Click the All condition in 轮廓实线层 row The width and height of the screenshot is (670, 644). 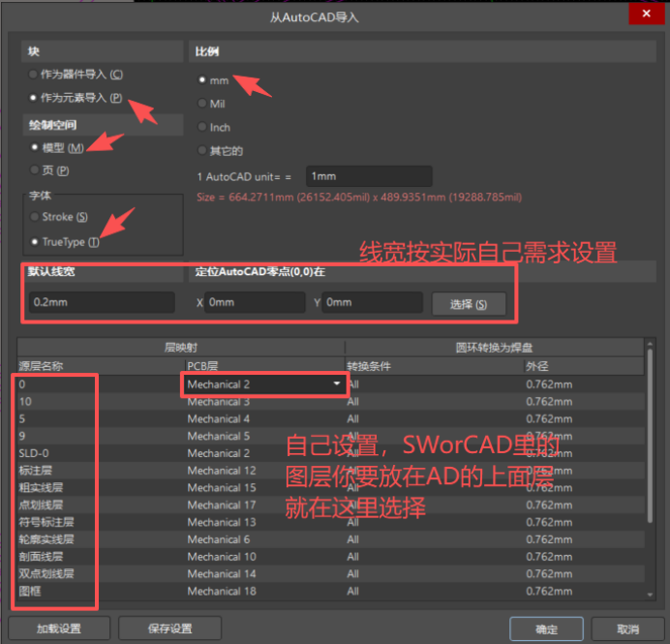point(353,539)
